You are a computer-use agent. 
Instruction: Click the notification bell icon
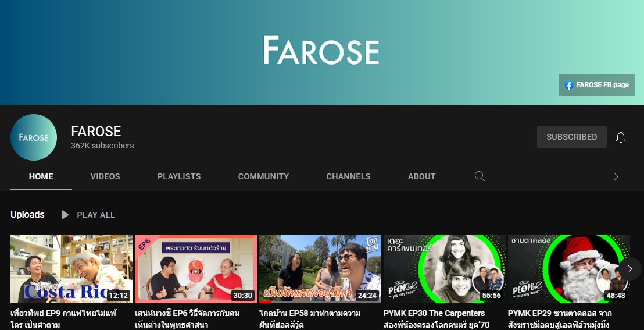pos(621,137)
